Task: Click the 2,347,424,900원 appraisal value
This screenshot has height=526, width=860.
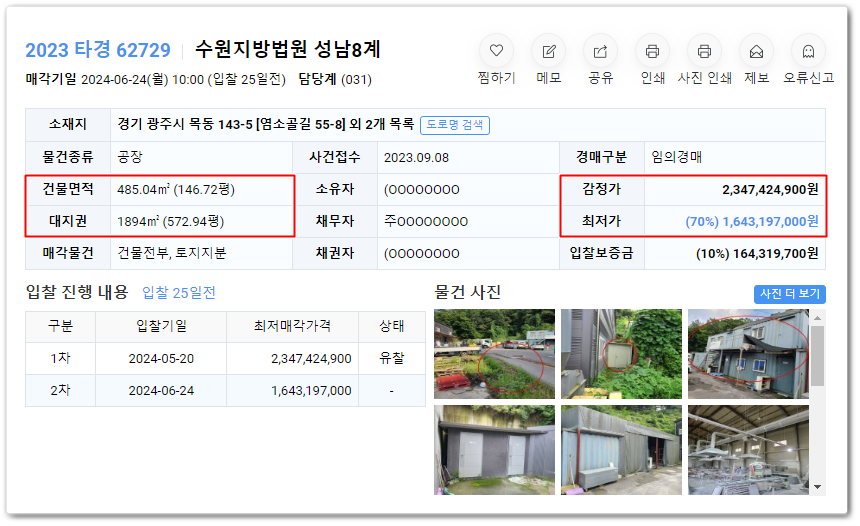Action: click(x=770, y=190)
